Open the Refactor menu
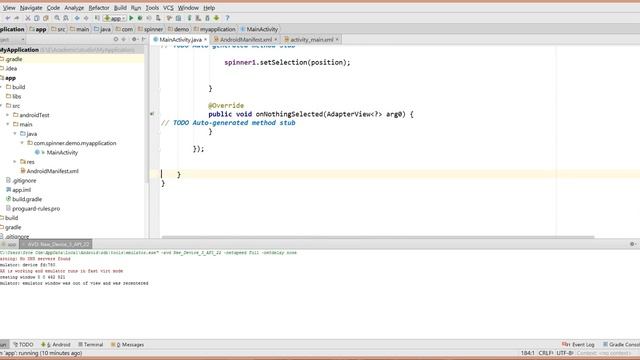640x360 pixels. pyautogui.click(x=99, y=8)
